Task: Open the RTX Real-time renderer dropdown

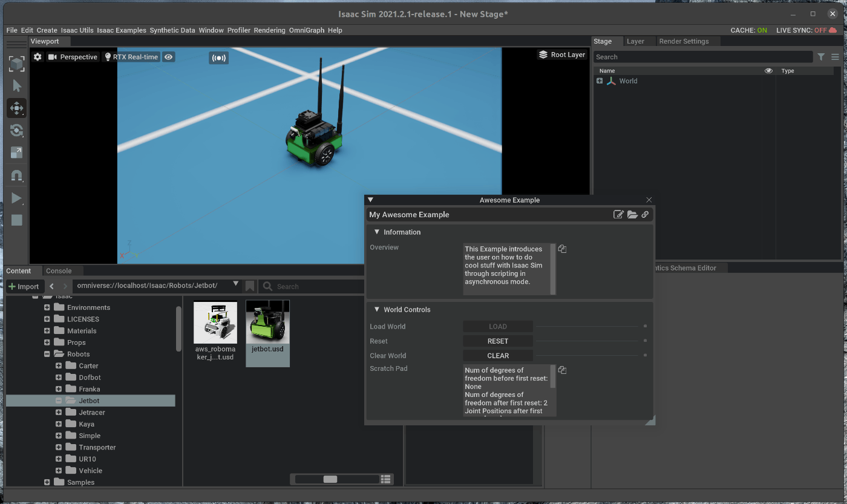Action: [x=131, y=57]
